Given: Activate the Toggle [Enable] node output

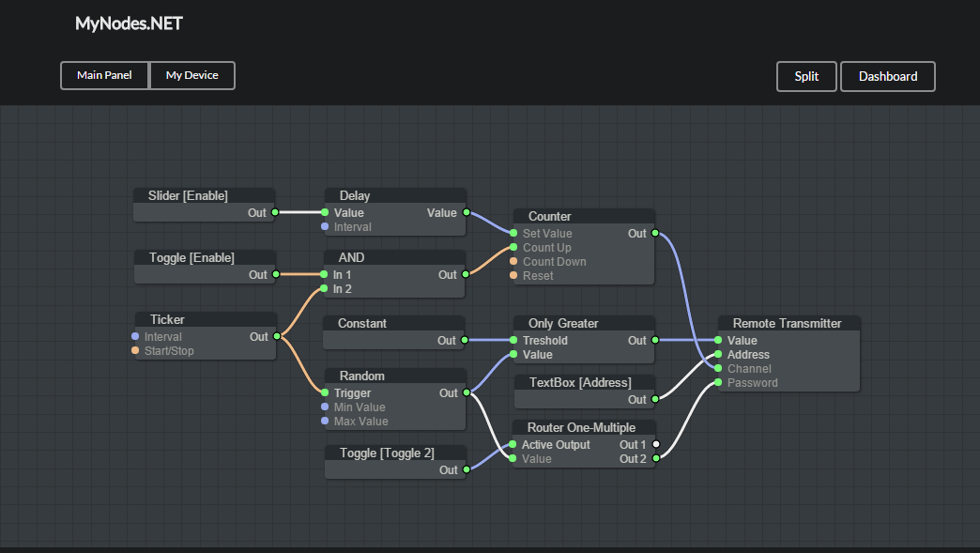Looking at the screenshot, I should 274,274.
